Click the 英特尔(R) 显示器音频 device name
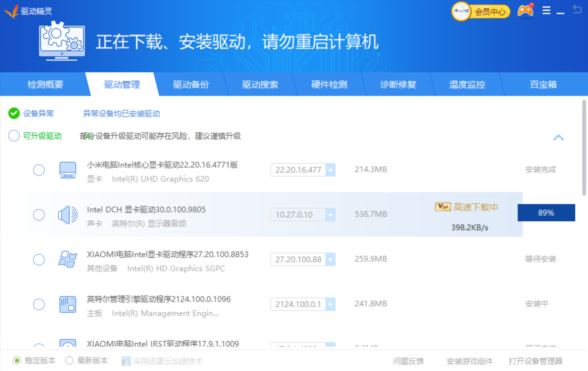The height and width of the screenshot is (371, 588). coord(149,223)
